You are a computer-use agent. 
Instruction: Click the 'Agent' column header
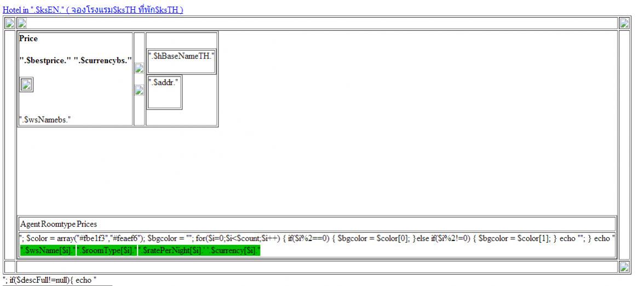coord(30,224)
